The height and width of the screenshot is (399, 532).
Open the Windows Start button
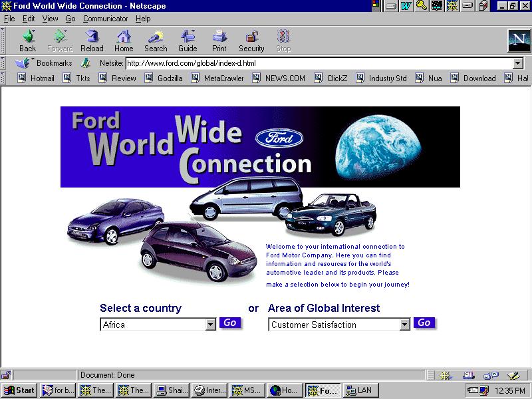click(x=20, y=390)
